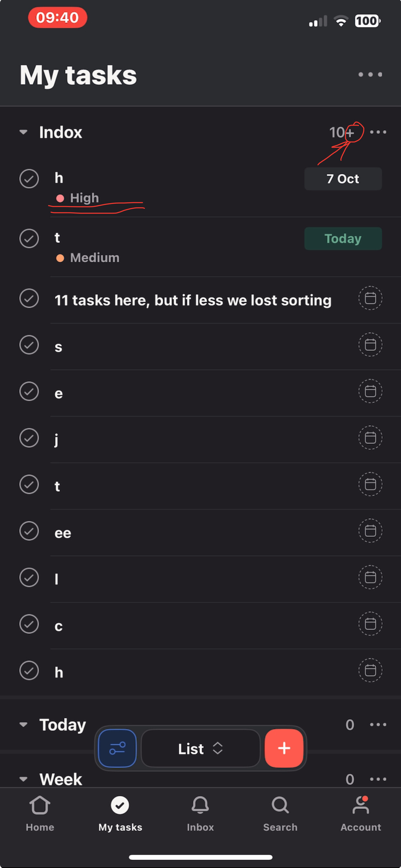Go to the Search tab
401x868 pixels.
280,813
